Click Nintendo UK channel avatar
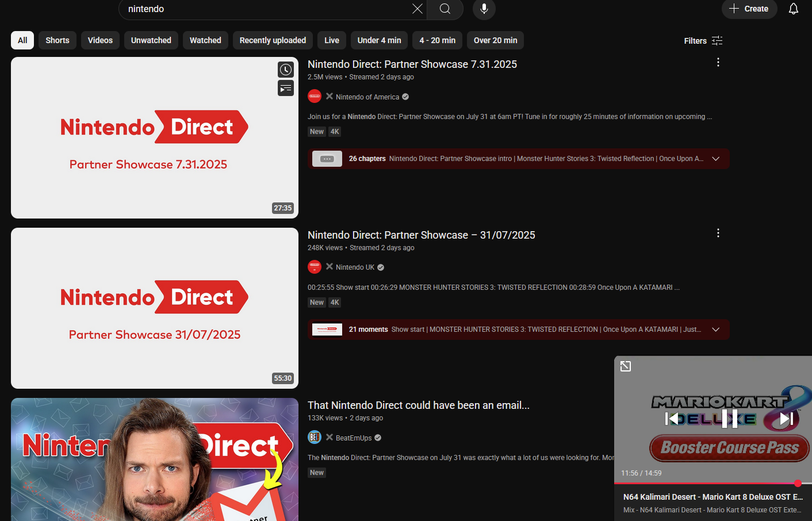The height and width of the screenshot is (521, 812). (315, 267)
